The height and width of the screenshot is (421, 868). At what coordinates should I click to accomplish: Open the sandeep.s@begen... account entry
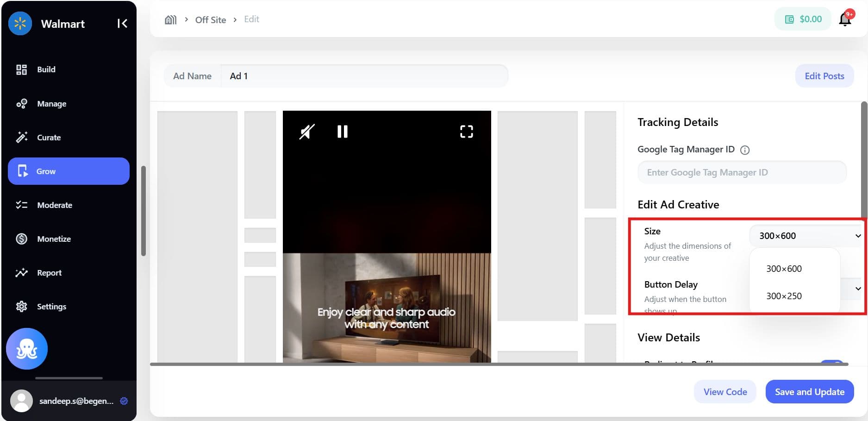(69, 401)
